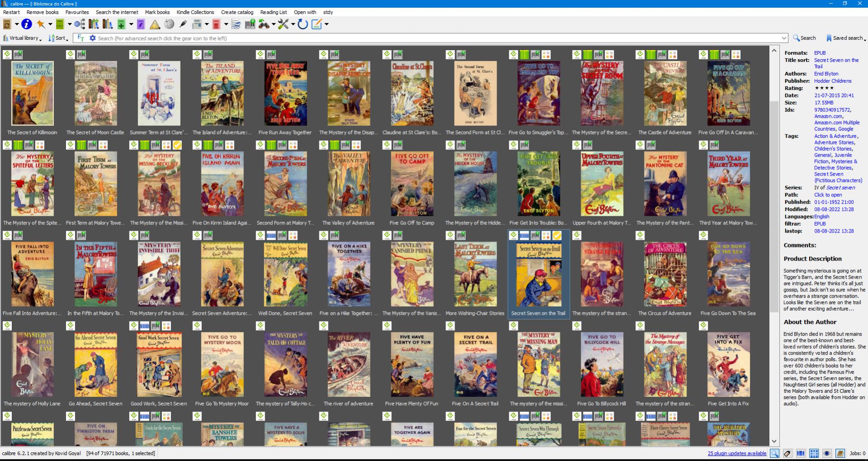Toggle the Tag browser panel button

click(787, 453)
